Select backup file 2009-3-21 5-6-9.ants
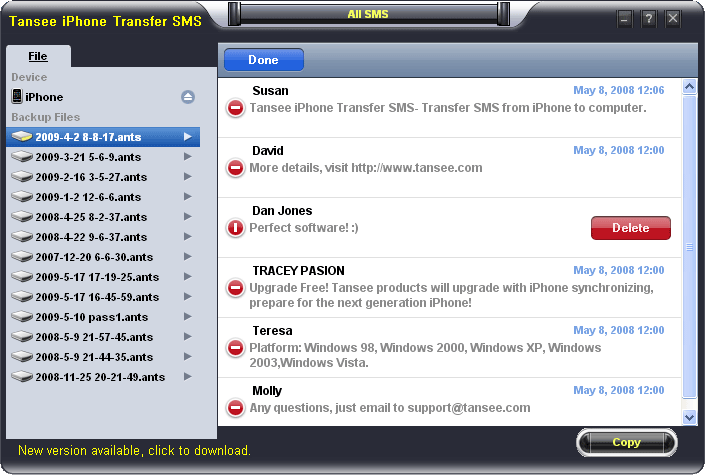Viewport: 705px width, 475px height. click(x=103, y=157)
